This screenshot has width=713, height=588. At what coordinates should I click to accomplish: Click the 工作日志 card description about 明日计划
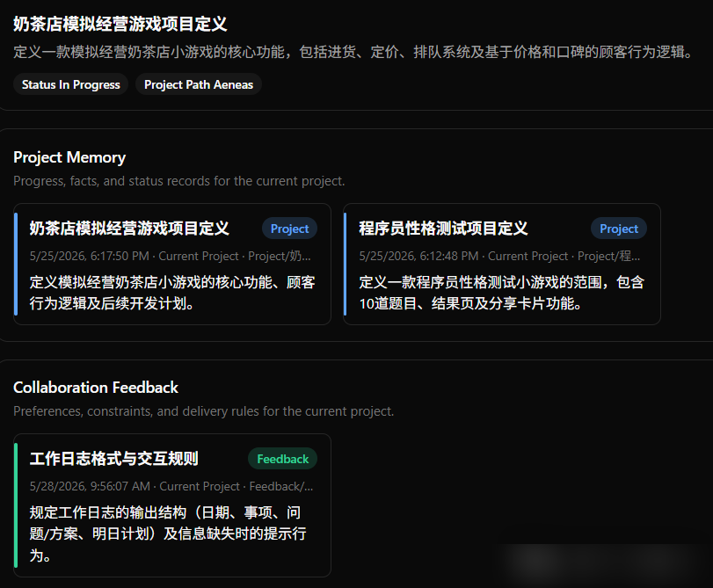168,534
